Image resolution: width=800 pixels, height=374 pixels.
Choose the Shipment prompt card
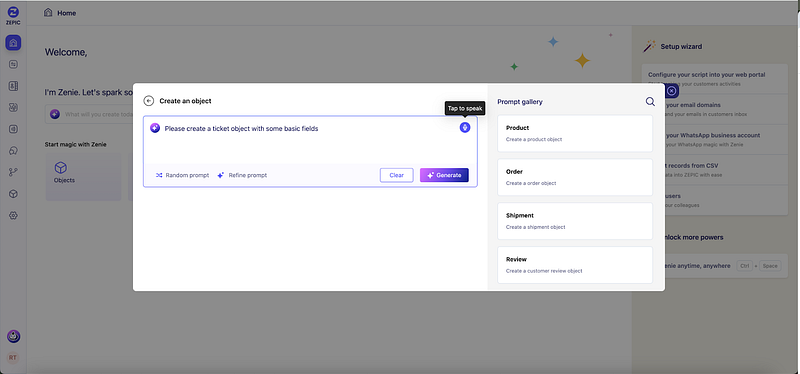coord(575,221)
